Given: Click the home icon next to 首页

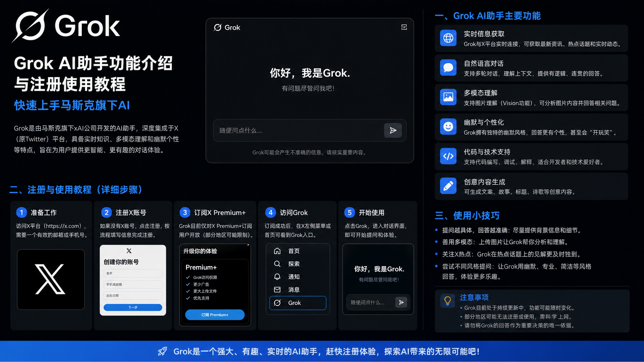Looking at the screenshot, I should coord(277,251).
